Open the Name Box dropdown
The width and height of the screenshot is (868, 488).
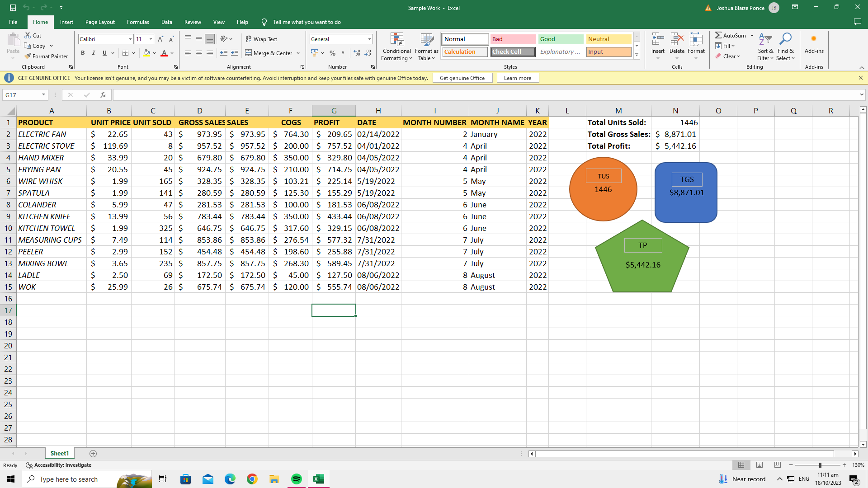pyautogui.click(x=43, y=95)
